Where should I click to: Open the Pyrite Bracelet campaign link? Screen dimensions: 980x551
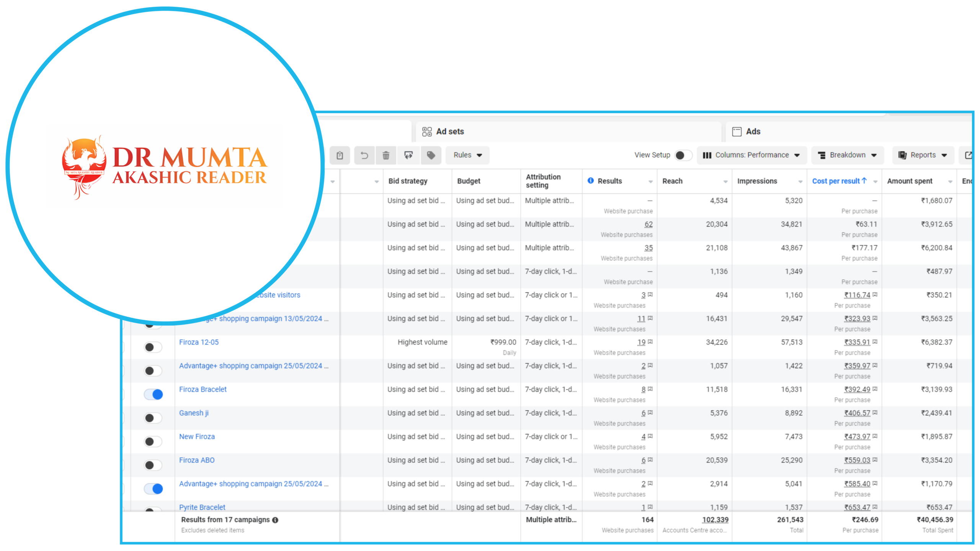pyautogui.click(x=202, y=507)
